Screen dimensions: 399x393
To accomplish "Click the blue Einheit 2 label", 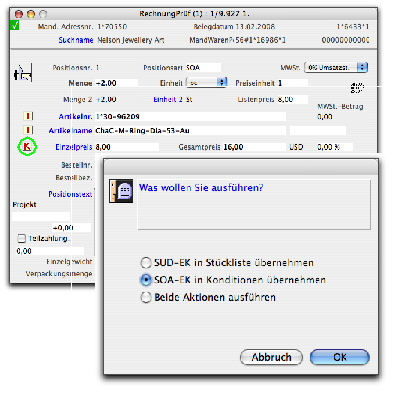I will [x=167, y=99].
